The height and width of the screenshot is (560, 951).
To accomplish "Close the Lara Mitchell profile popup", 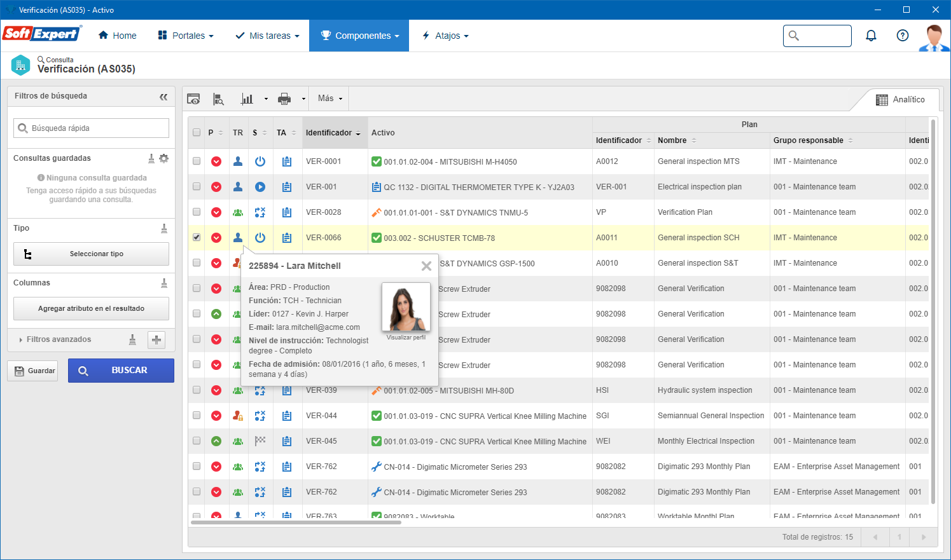I will click(426, 266).
